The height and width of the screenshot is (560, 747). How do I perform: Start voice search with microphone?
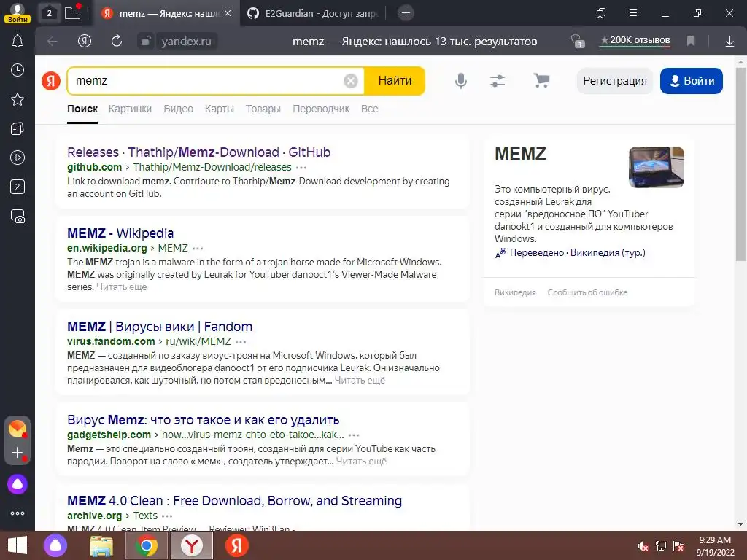click(461, 81)
